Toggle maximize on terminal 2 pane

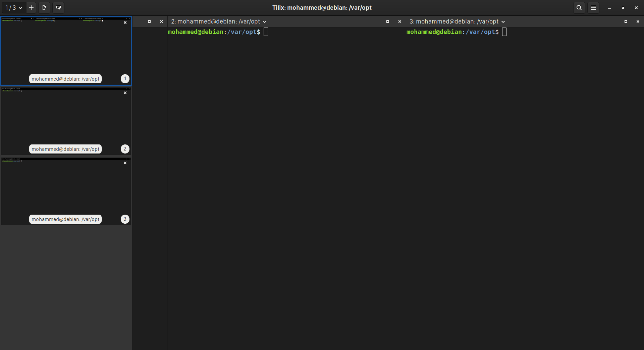(x=388, y=21)
